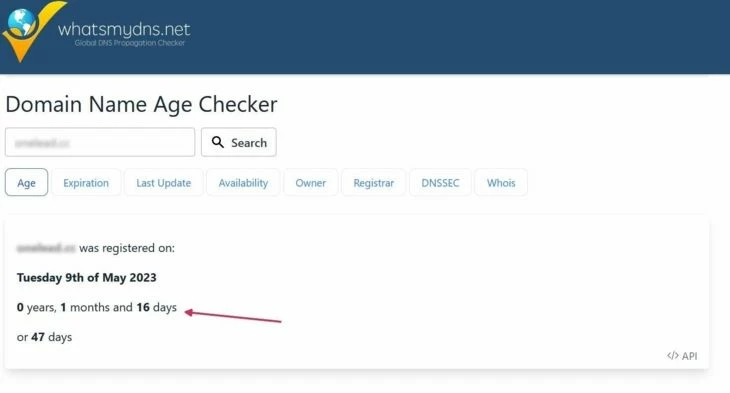This screenshot has width=730, height=393.
Task: Open the Last Update tab
Action: (x=163, y=183)
